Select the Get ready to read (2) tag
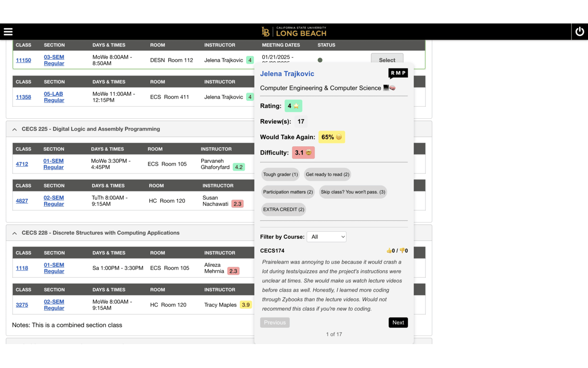 pos(328,174)
